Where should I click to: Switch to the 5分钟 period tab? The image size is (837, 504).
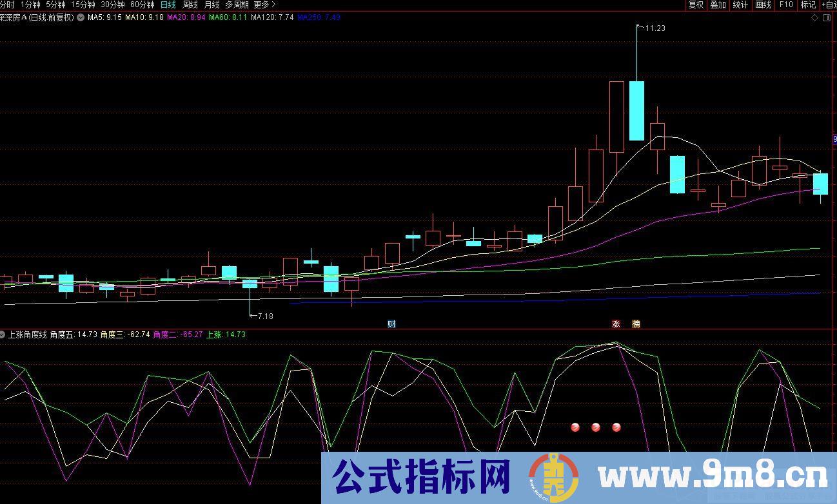point(55,5)
